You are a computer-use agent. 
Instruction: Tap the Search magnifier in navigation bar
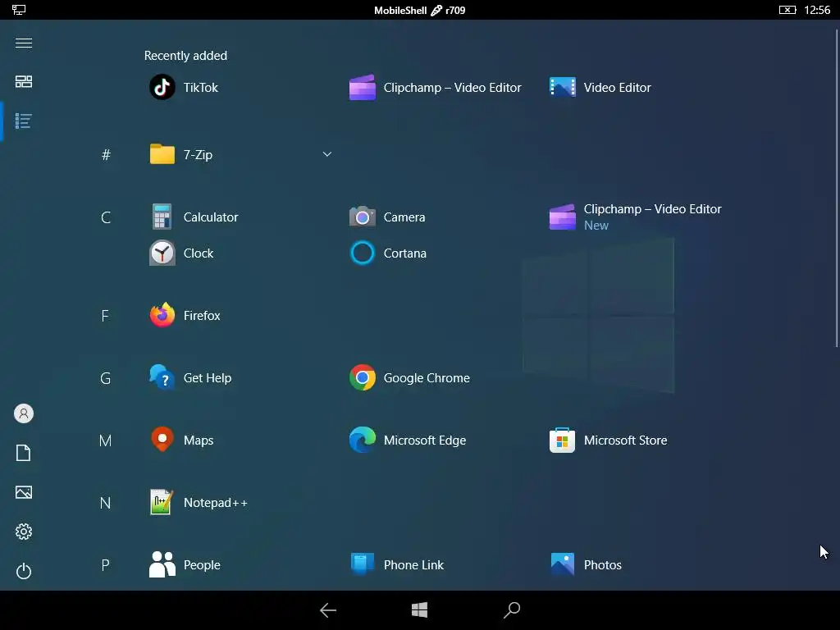(512, 610)
